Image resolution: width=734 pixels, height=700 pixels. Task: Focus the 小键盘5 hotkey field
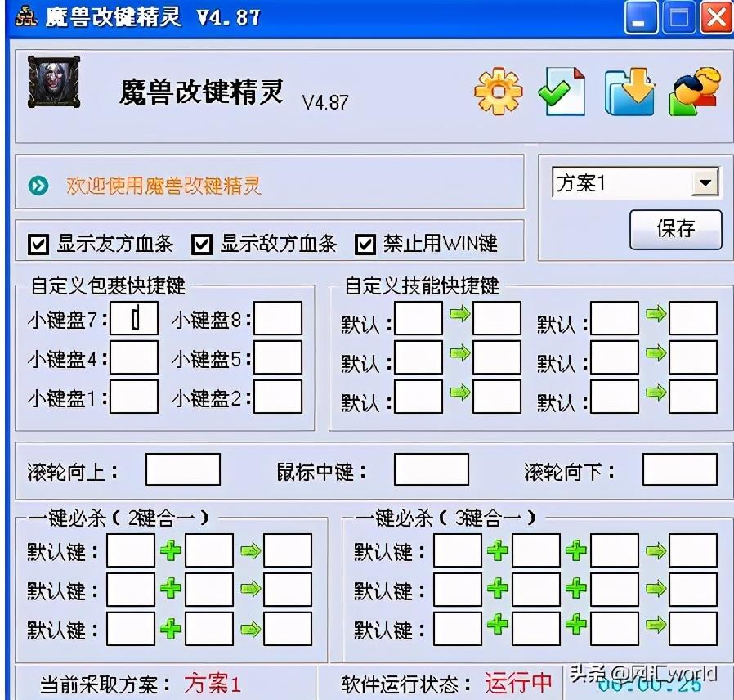coord(278,357)
